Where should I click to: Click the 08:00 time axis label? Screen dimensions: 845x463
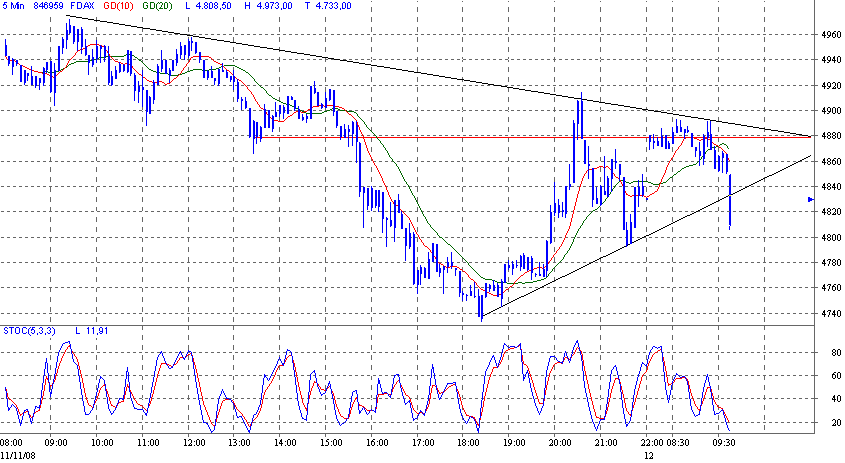tap(11, 443)
